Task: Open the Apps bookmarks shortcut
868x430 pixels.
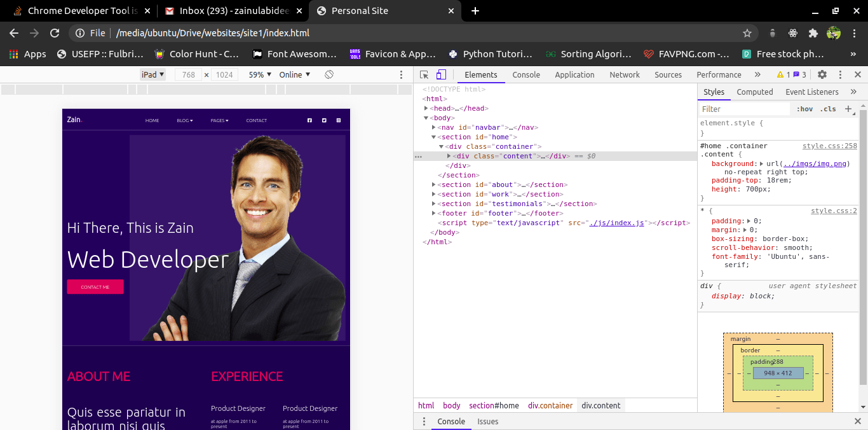Action: click(27, 54)
